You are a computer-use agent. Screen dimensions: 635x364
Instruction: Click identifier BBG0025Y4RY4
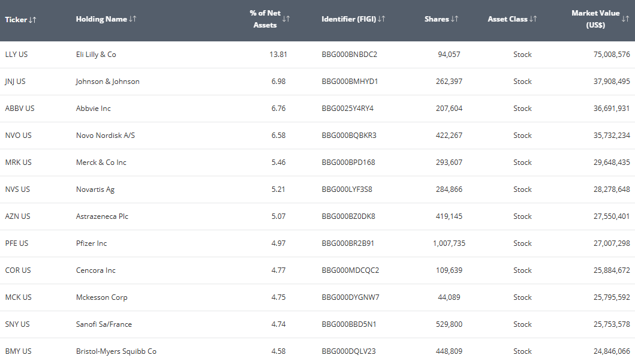point(347,109)
